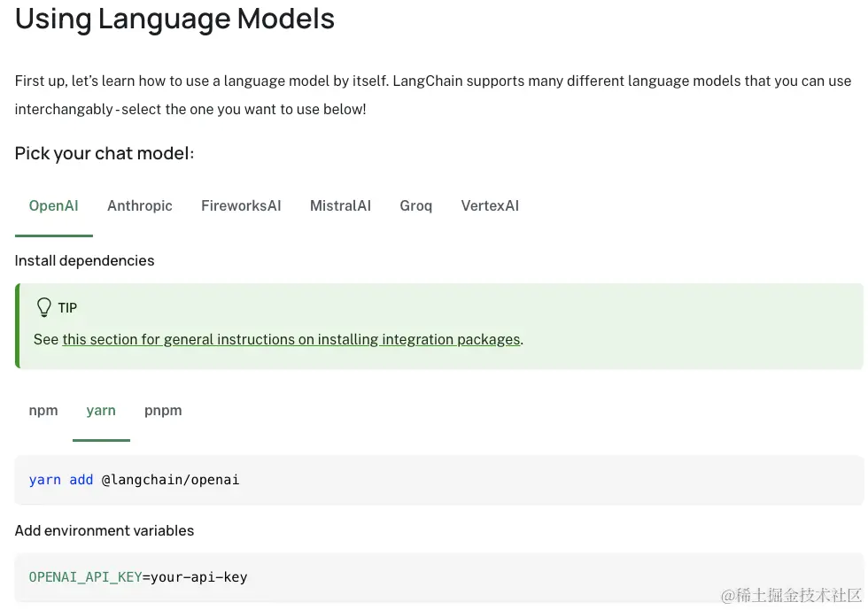Switch to the VertexAI tab
The height and width of the screenshot is (610, 868).
[x=490, y=206]
